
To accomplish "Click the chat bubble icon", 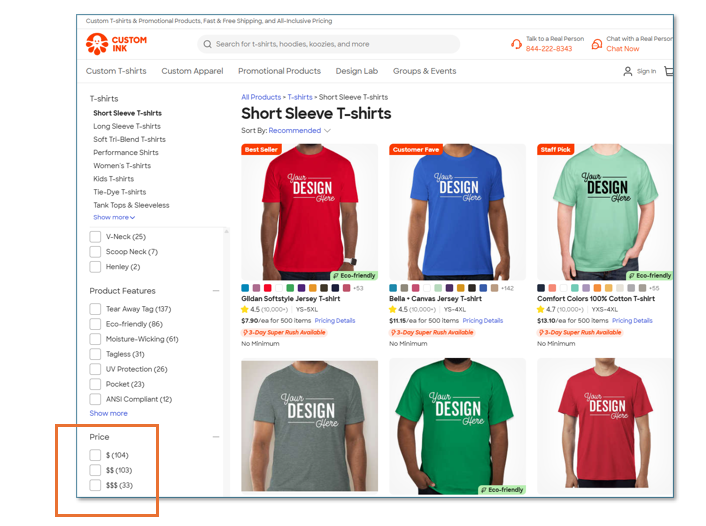I will [x=597, y=44].
